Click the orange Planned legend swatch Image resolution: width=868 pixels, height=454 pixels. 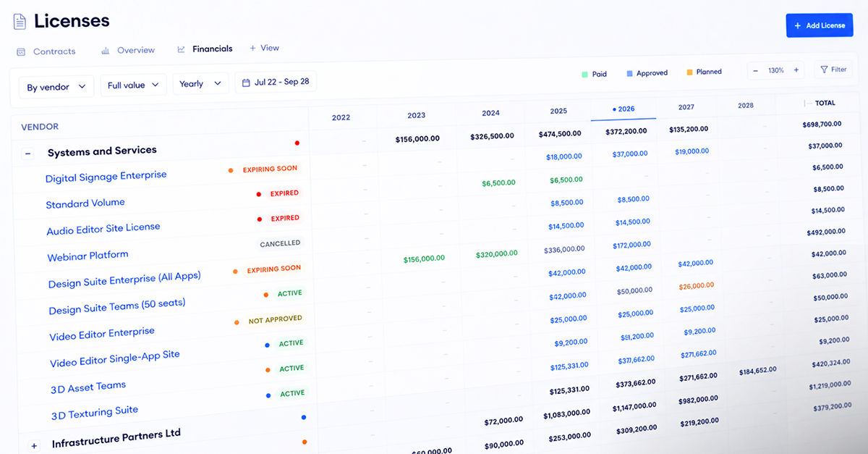point(689,72)
